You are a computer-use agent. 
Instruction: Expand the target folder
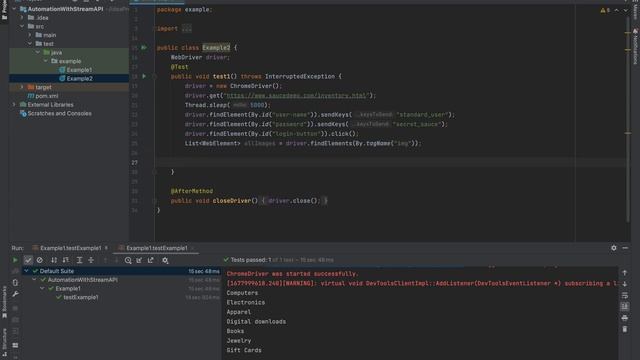22,87
